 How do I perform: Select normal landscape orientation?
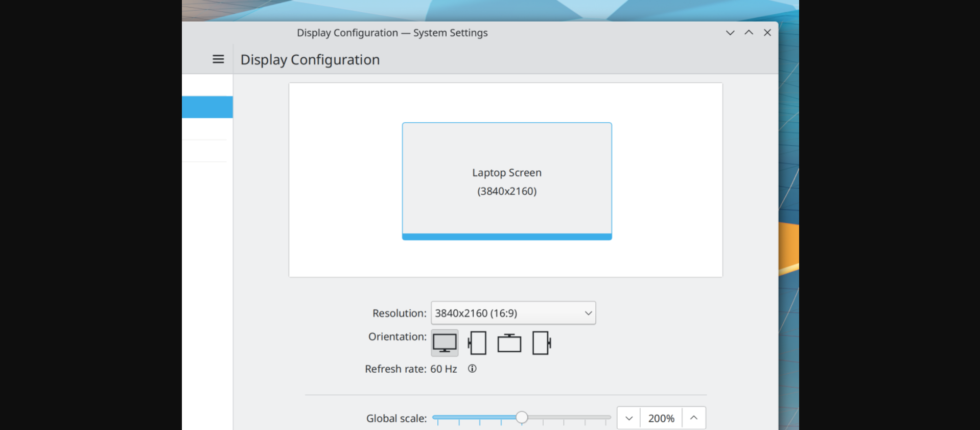click(x=445, y=343)
